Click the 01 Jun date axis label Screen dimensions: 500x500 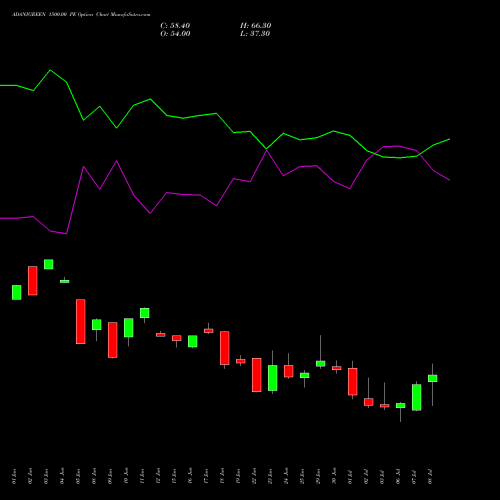point(14,476)
